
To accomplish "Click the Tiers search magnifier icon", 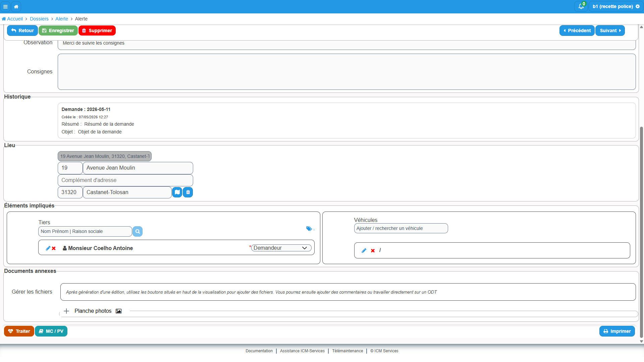I will 138,232.
